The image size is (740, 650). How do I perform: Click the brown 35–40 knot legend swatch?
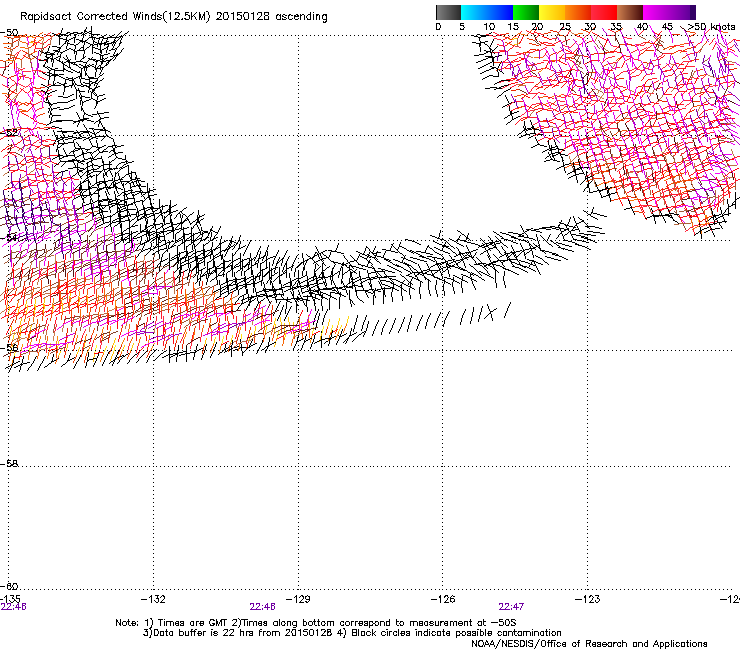(x=630, y=12)
